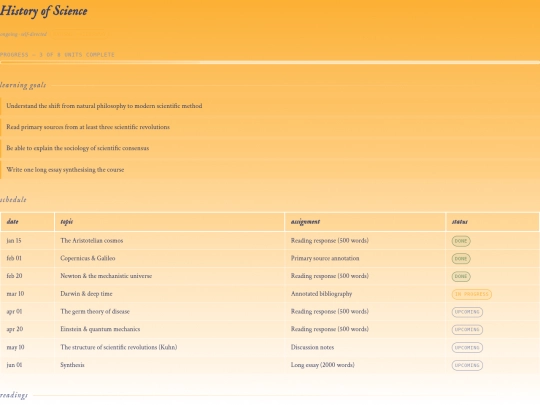
Task: Click the 'readings' section heading
Action: tap(14, 395)
